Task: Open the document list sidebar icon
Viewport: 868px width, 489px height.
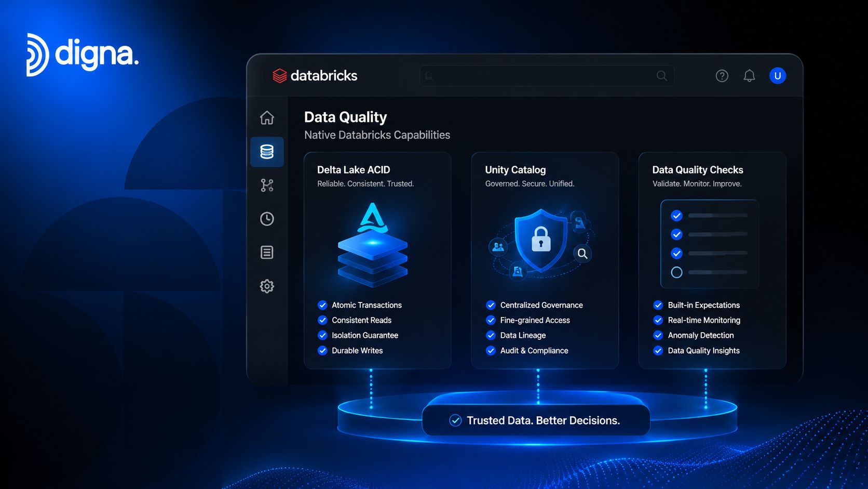Action: click(267, 253)
